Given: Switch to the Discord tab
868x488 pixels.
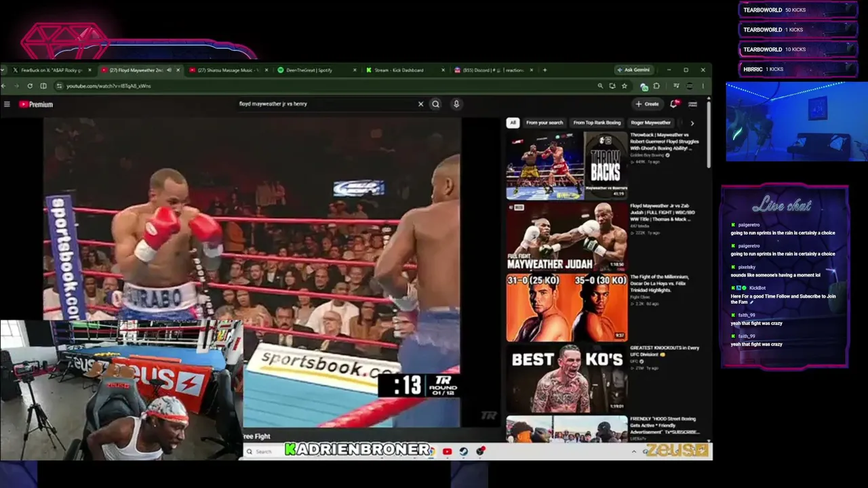Looking at the screenshot, I should [493, 70].
